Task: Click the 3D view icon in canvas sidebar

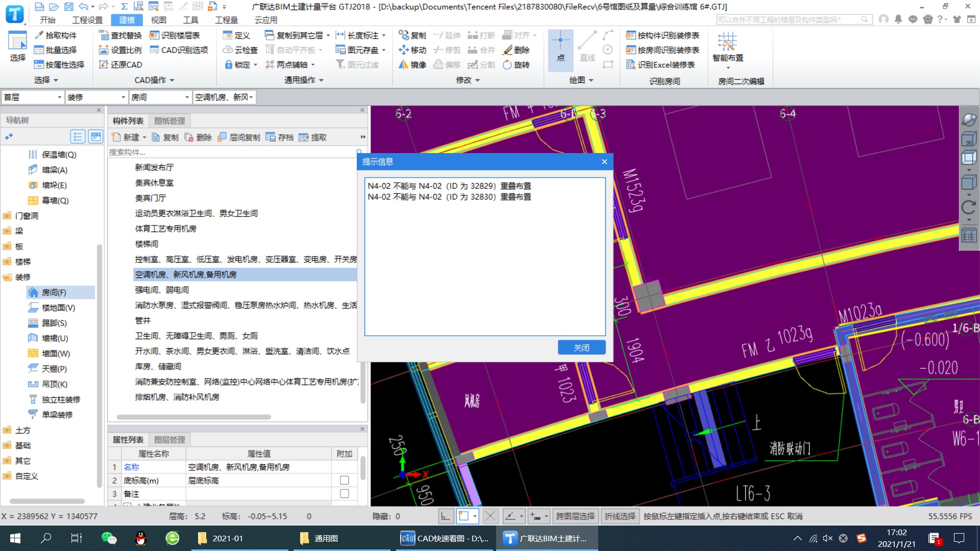Action: point(969,139)
